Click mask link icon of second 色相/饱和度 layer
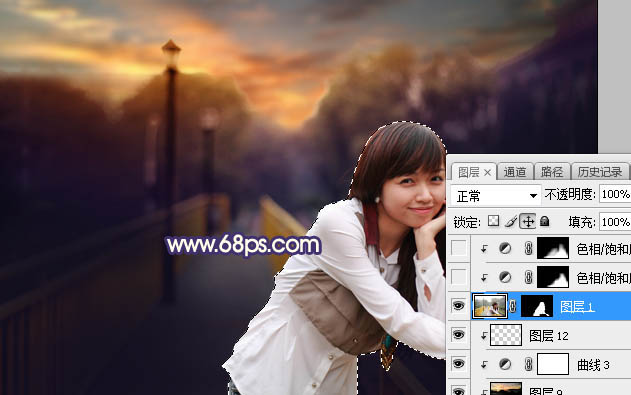Viewport: 631px width, 395px height. [x=528, y=277]
